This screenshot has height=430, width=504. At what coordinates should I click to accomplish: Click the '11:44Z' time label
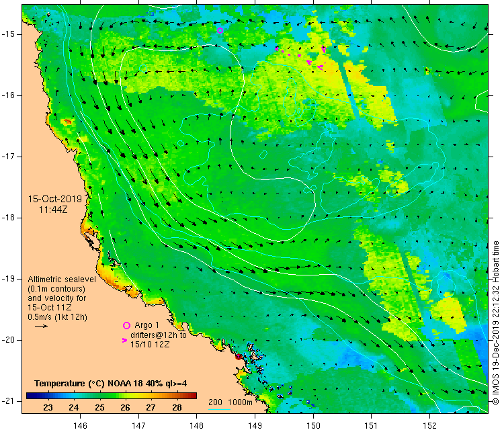tap(53, 210)
